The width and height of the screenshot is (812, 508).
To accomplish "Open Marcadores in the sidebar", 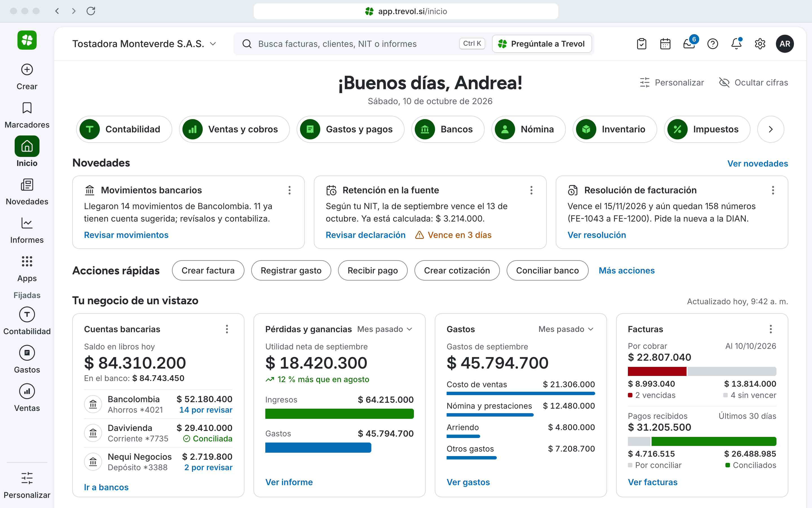I will 27,115.
